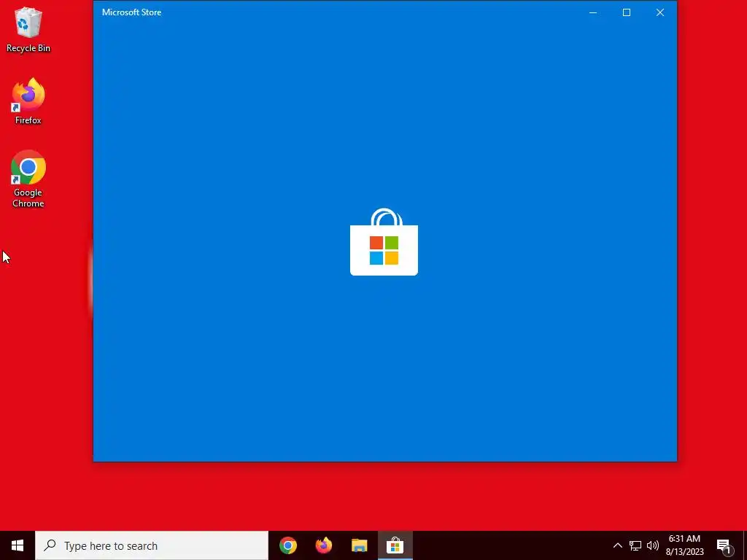Open File Explorer from the taskbar
Screen dimensions: 747x560
[359, 545]
